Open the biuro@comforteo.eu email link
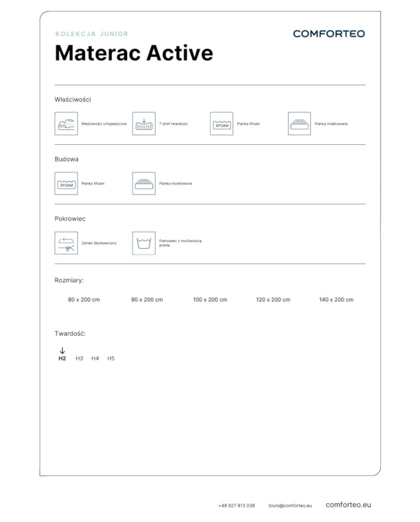This screenshot has width=420, height=522. coord(290,506)
